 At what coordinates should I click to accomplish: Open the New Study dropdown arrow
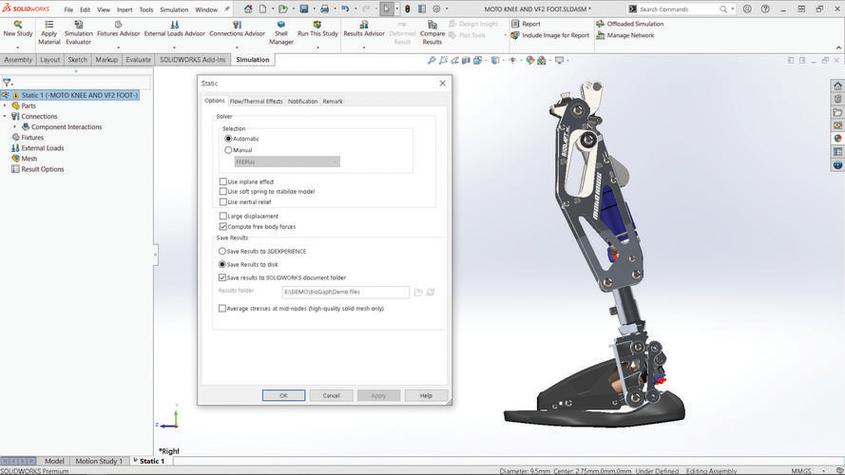[18, 47]
